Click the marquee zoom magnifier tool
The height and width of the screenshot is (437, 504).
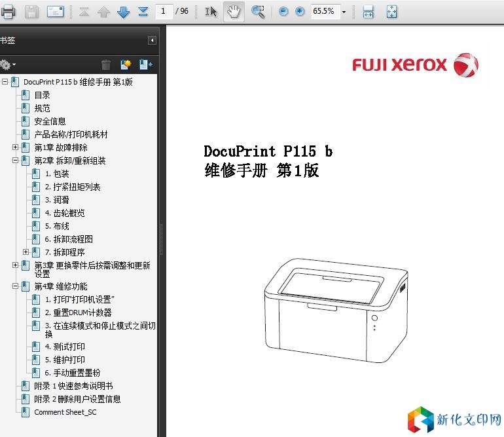click(258, 11)
